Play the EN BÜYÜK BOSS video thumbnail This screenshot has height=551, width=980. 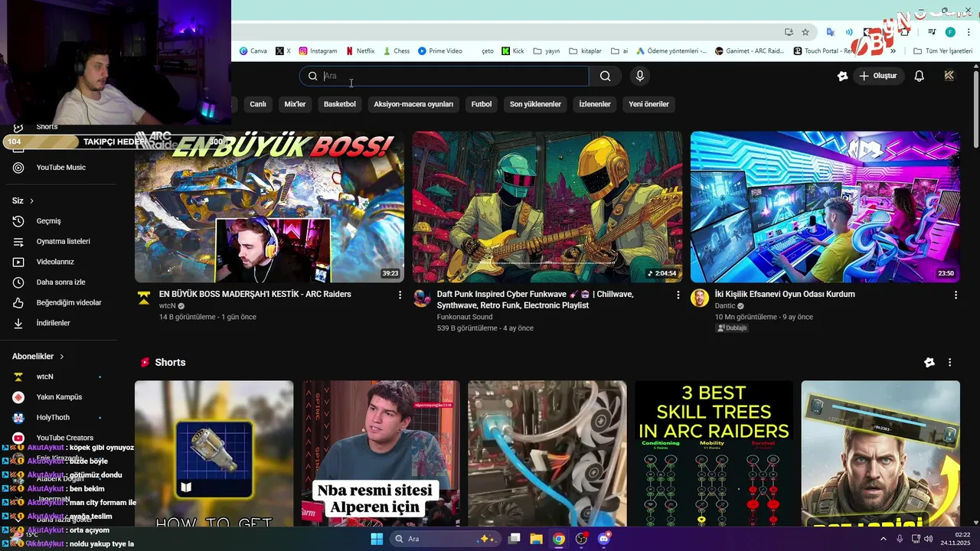tap(269, 207)
